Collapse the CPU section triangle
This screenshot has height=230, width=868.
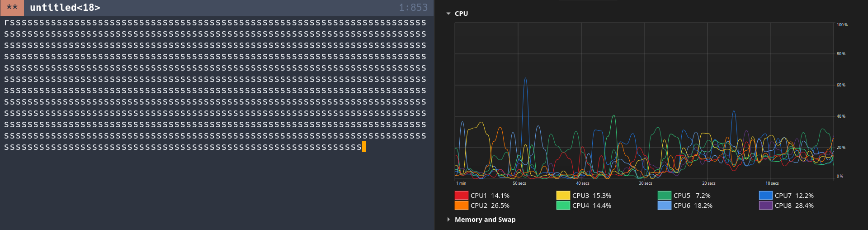pos(448,14)
